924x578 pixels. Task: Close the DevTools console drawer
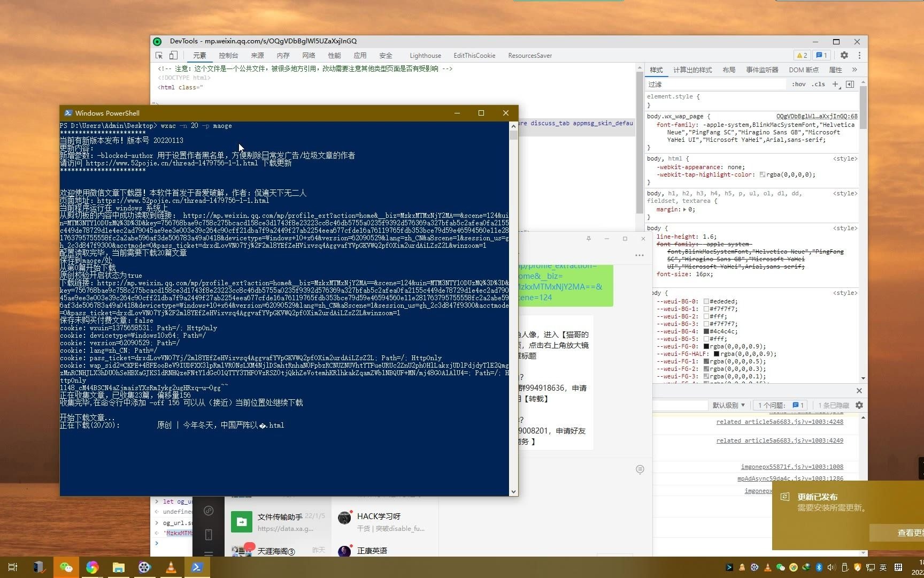[859, 391]
